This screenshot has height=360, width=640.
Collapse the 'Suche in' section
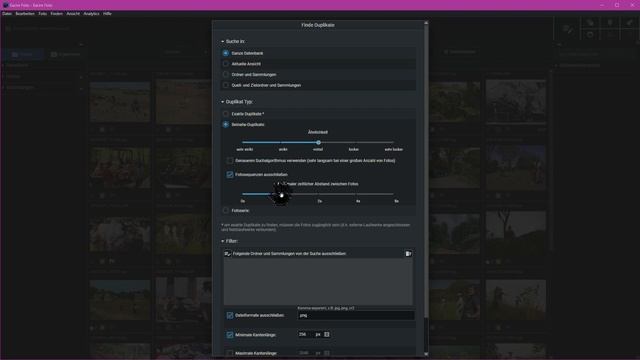222,42
